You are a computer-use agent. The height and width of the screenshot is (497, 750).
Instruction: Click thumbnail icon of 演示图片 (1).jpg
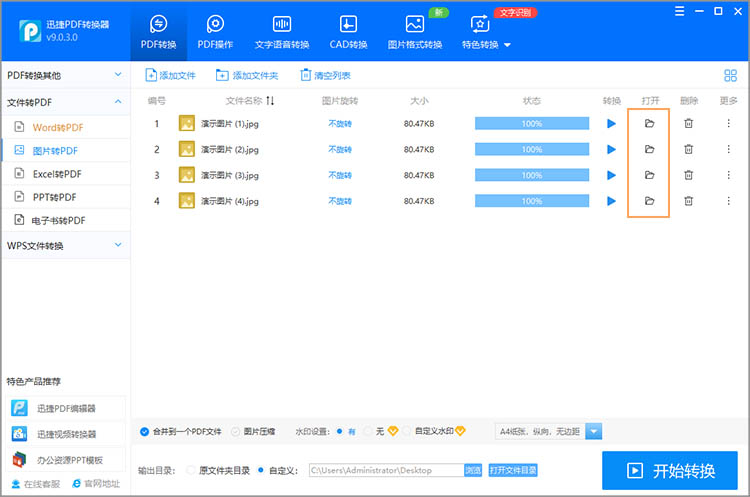[x=187, y=123]
